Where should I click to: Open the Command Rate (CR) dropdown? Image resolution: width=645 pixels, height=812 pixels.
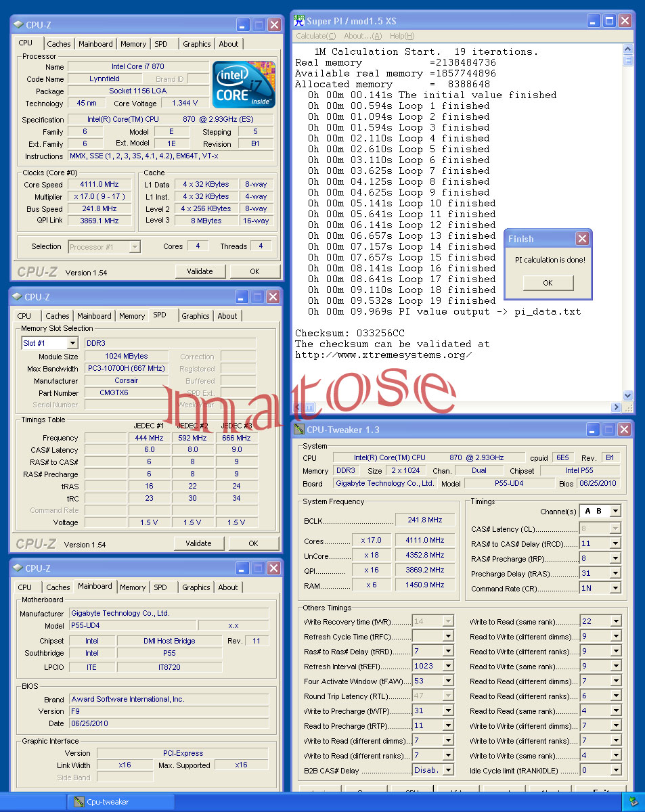[x=615, y=589]
